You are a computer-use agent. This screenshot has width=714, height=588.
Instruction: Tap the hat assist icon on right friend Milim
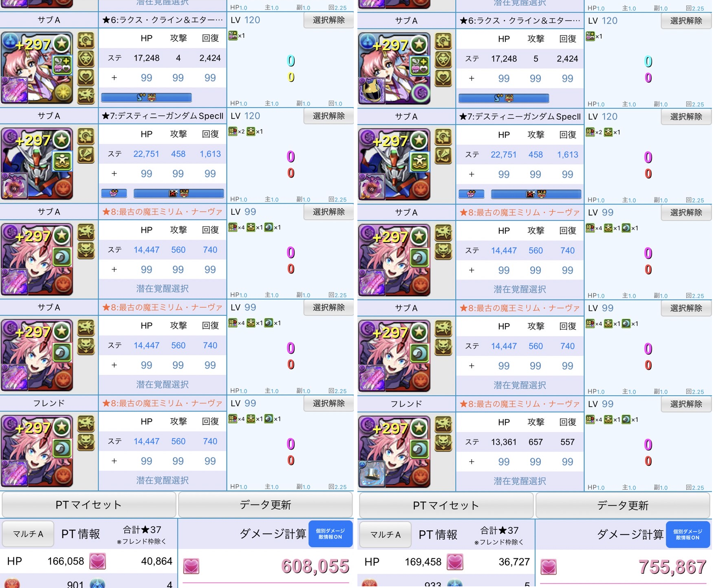[372, 474]
